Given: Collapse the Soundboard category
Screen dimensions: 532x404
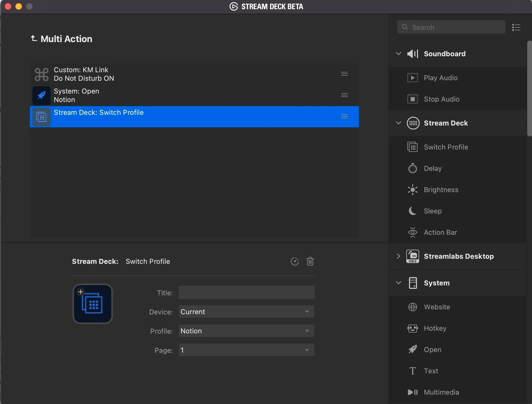Looking at the screenshot, I should (398, 54).
